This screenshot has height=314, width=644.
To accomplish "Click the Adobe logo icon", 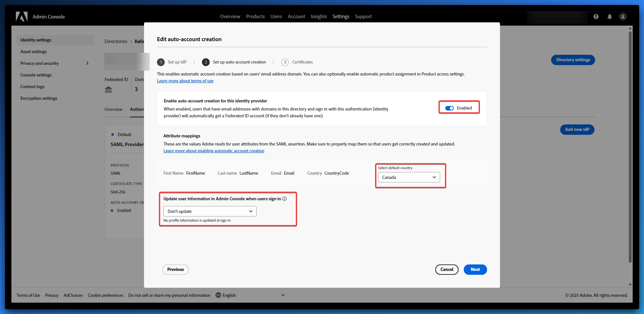I will click(x=22, y=17).
